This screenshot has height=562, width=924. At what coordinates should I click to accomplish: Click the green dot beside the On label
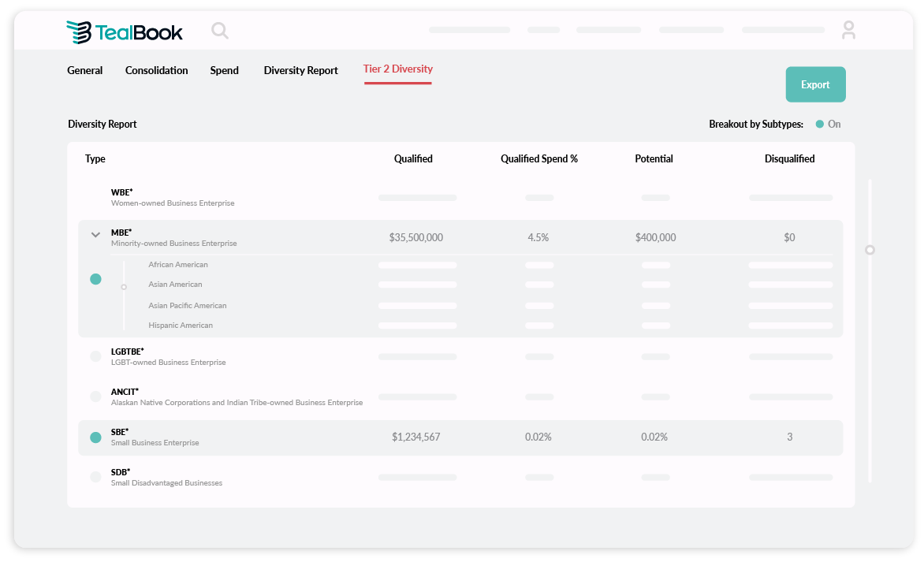click(819, 124)
